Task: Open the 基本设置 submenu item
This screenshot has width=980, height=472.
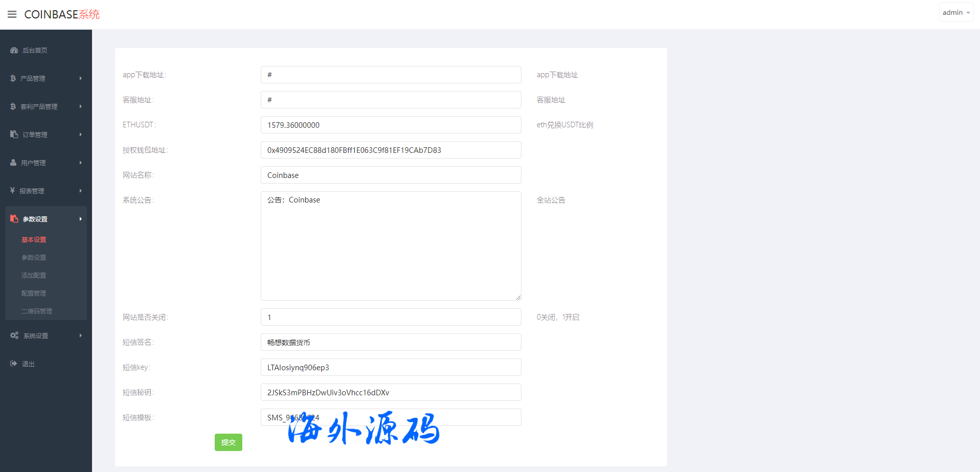Action: point(34,240)
